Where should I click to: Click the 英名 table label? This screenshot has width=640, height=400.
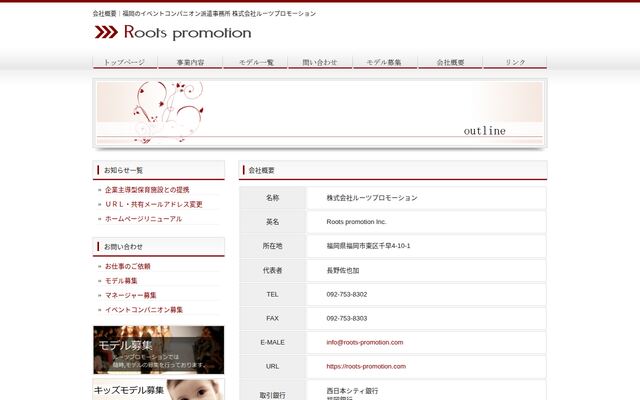coord(272,222)
